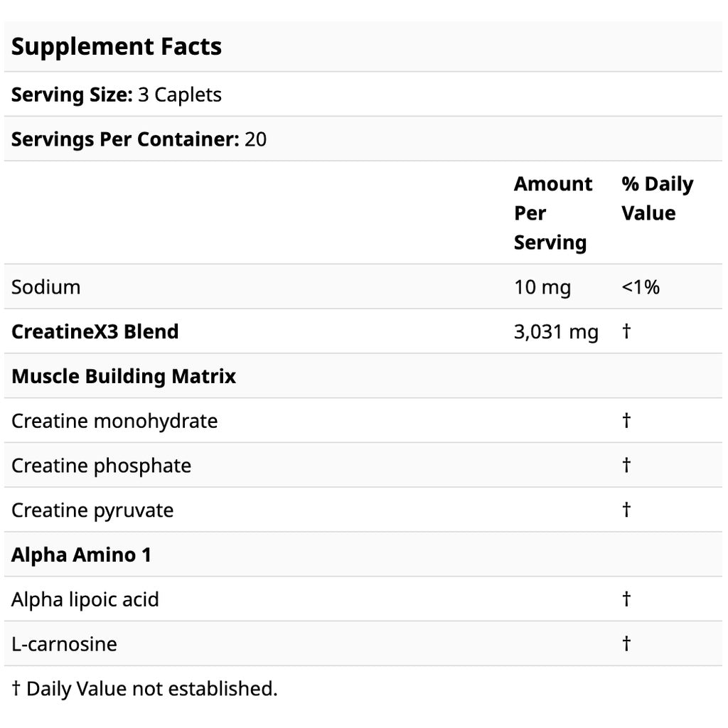
Task: Click the Alpha lipoic acid ingredient
Action: click(x=85, y=599)
